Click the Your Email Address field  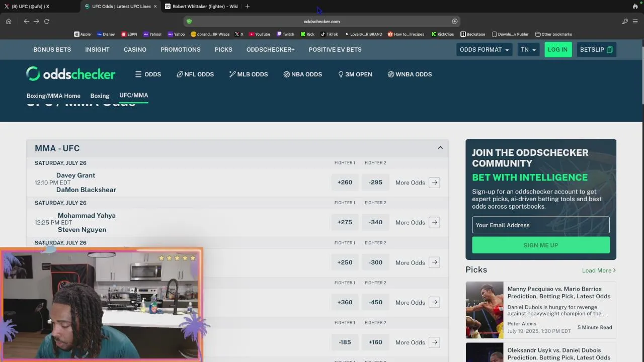541,225
